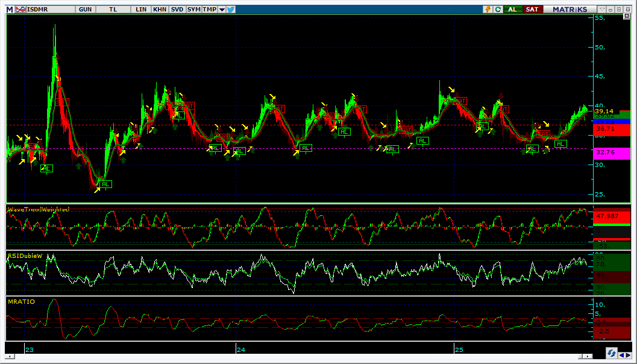Select the GUN period button
This screenshot has width=637, height=364.
pos(86,10)
